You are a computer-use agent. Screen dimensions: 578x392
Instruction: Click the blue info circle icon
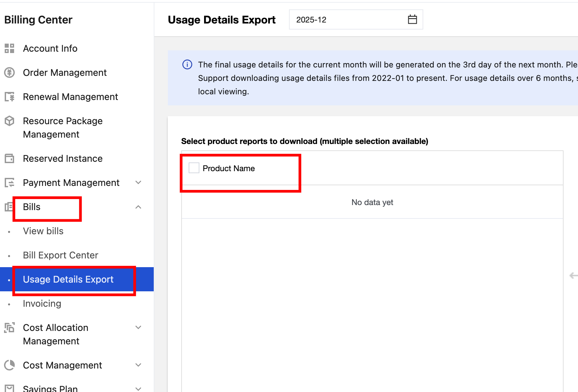click(x=187, y=64)
